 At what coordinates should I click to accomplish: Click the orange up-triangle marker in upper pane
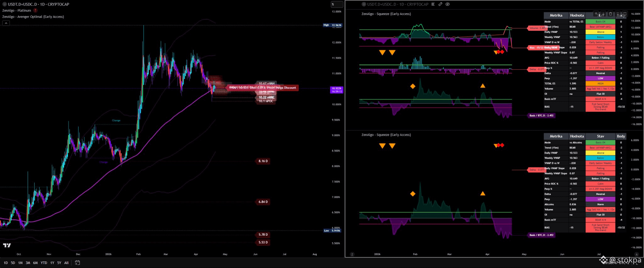coord(483,86)
